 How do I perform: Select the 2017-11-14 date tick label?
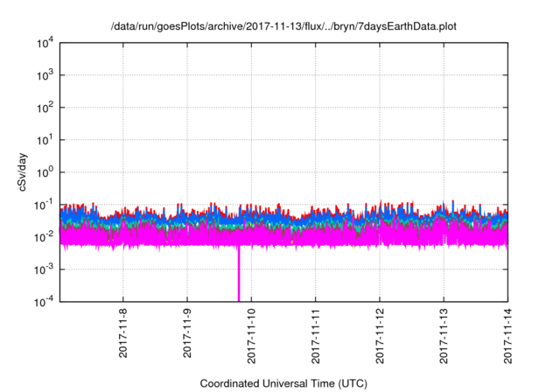(x=507, y=336)
